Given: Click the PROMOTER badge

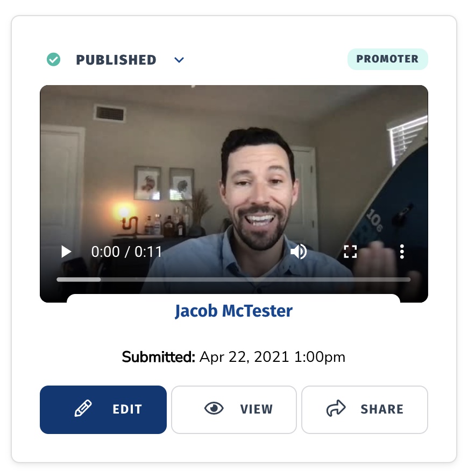Looking at the screenshot, I should (388, 59).
